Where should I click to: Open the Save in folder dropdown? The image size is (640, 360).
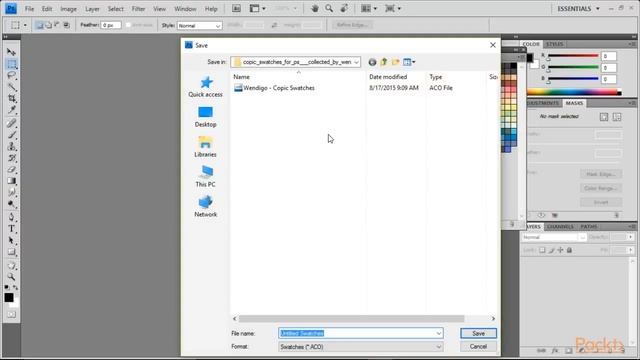[356, 62]
